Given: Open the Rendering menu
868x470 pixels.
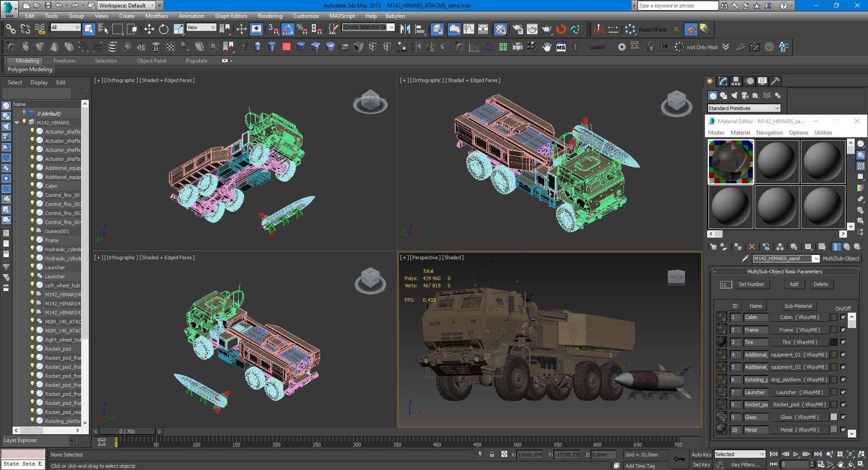Looking at the screenshot, I should pyautogui.click(x=270, y=16).
